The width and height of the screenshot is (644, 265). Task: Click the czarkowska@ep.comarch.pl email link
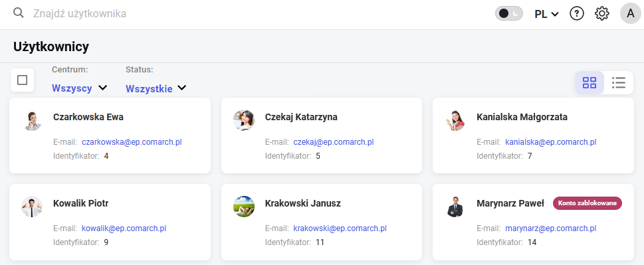pos(132,142)
